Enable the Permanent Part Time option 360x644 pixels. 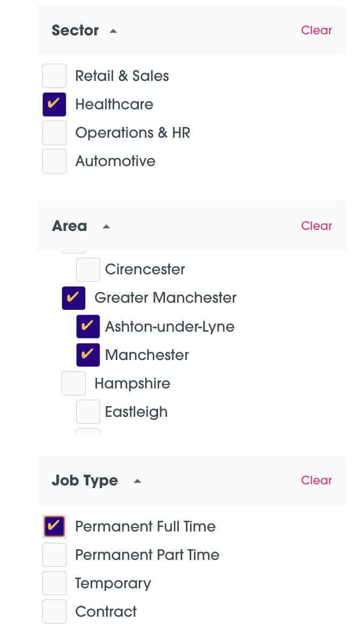[x=54, y=555]
